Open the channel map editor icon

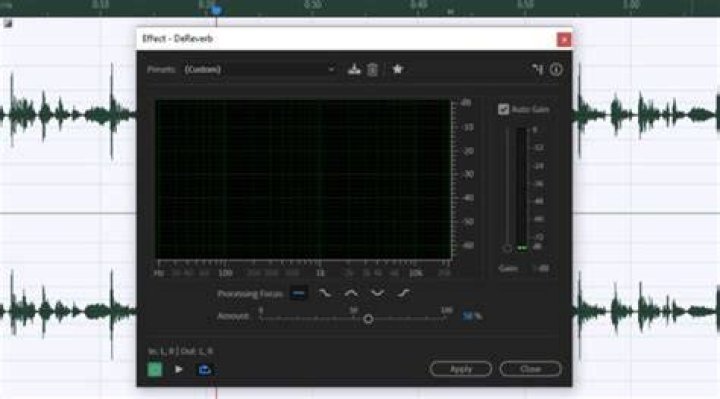point(537,69)
